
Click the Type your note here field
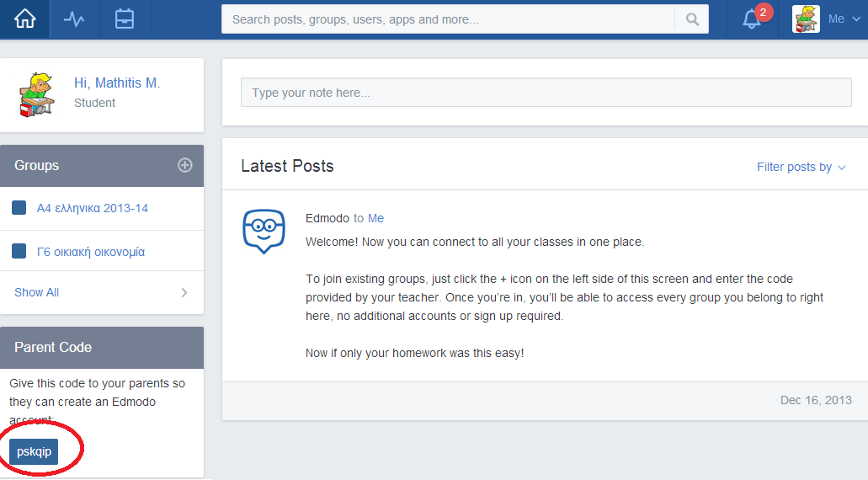pyautogui.click(x=546, y=93)
